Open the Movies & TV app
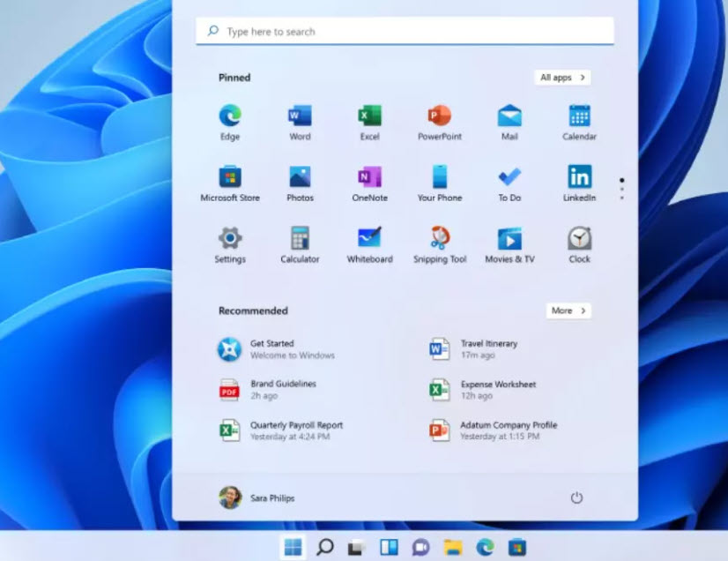 pyautogui.click(x=509, y=245)
